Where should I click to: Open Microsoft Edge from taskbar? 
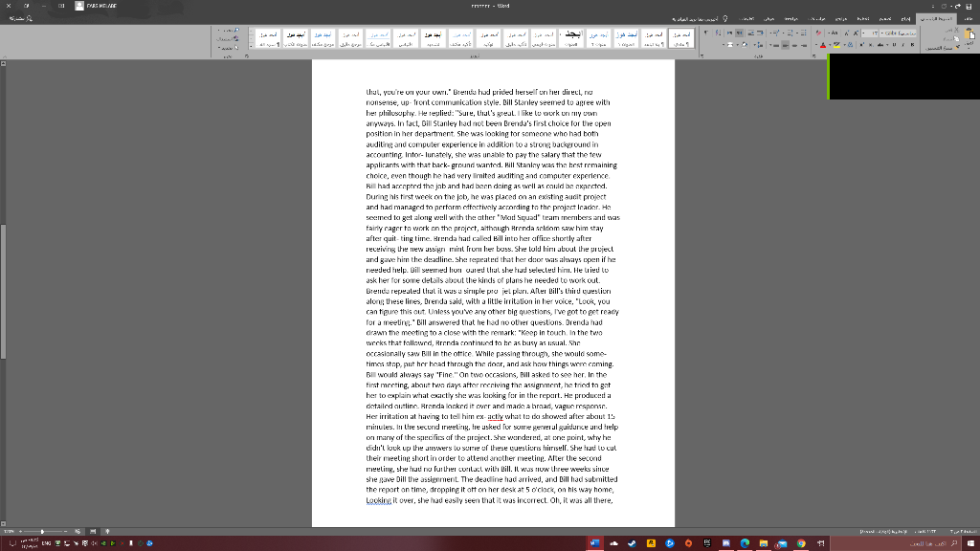click(x=745, y=543)
